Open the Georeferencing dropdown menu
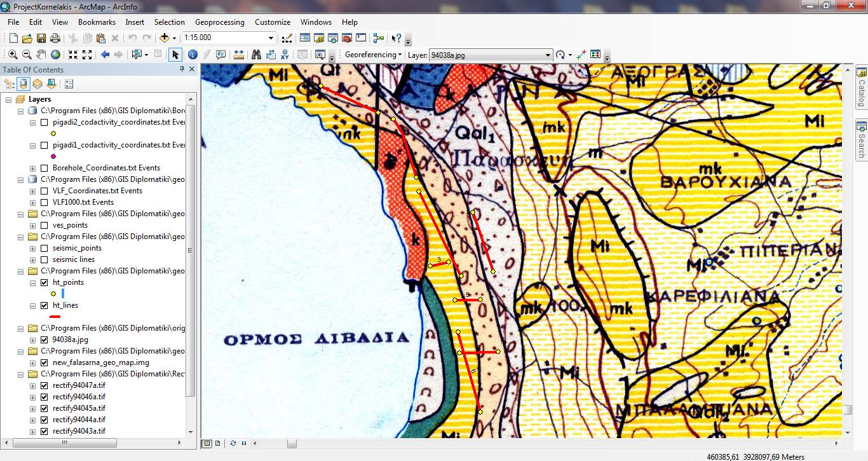 373,55
